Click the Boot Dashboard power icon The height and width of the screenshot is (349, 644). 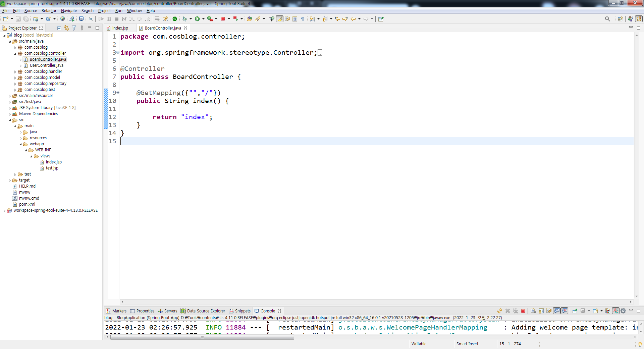175,19
